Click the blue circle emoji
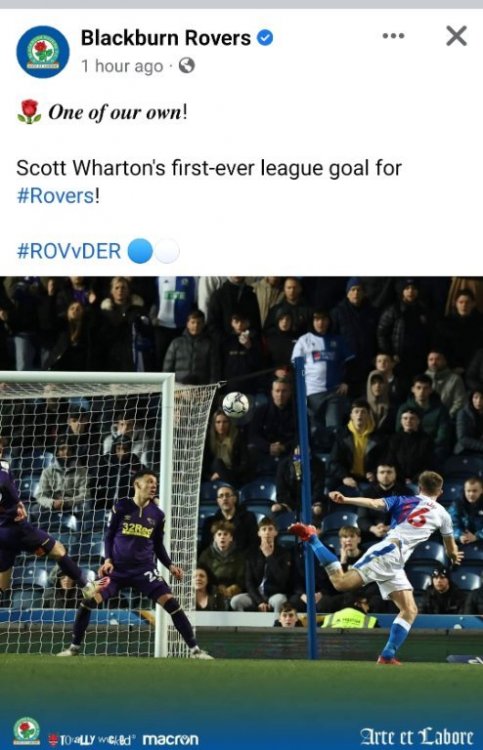This screenshot has width=483, height=750. pyautogui.click(x=140, y=251)
